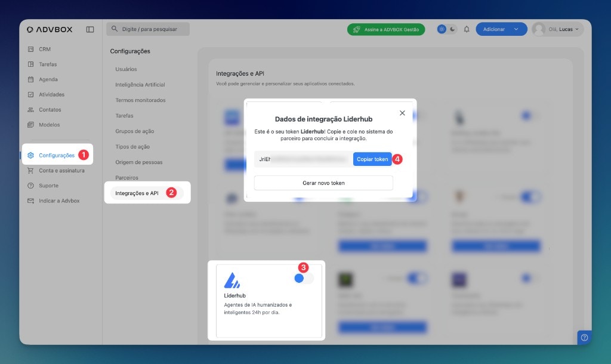The height and width of the screenshot is (364, 611).
Task: Open Contatos via its sidebar icon
Action: pos(30,109)
